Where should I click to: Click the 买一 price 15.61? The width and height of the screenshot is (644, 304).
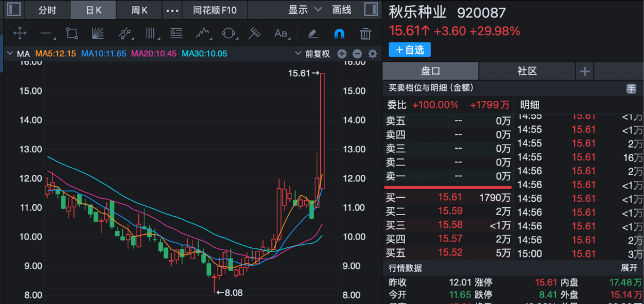pos(450,198)
